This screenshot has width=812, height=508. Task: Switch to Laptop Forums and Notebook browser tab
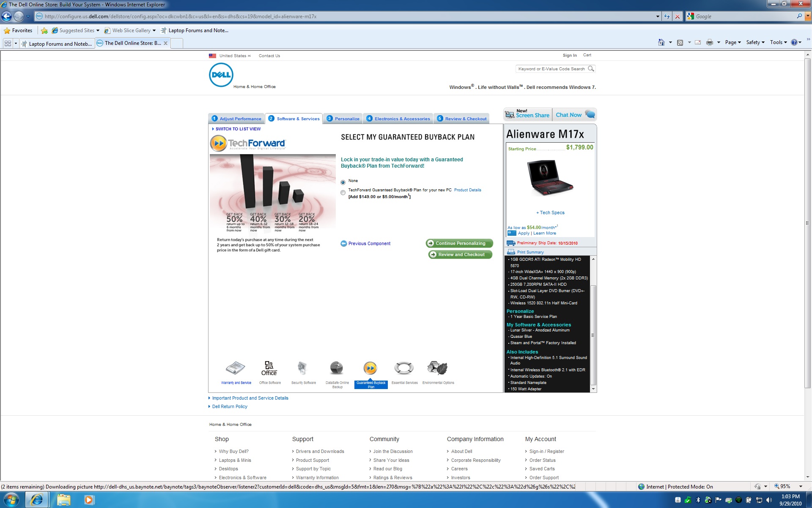57,44
